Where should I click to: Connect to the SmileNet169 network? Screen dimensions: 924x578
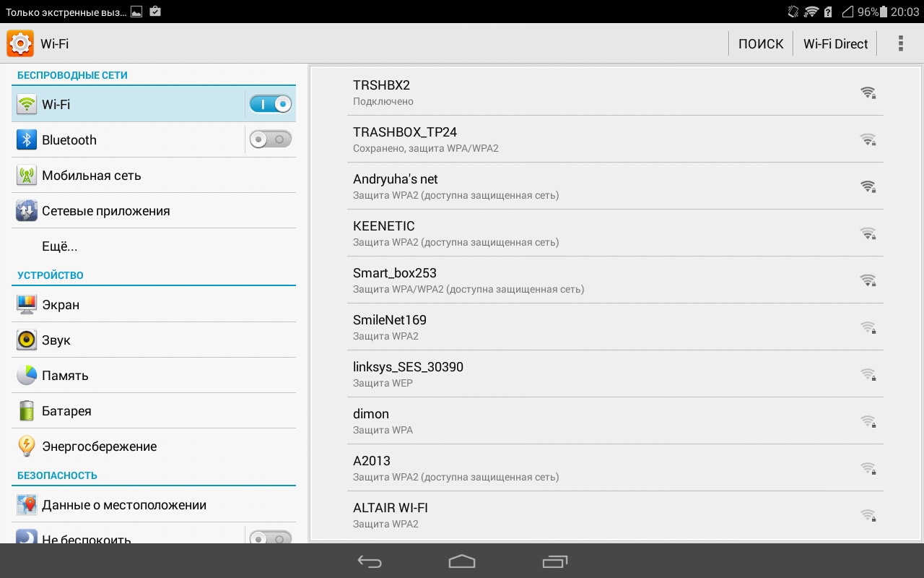point(615,327)
